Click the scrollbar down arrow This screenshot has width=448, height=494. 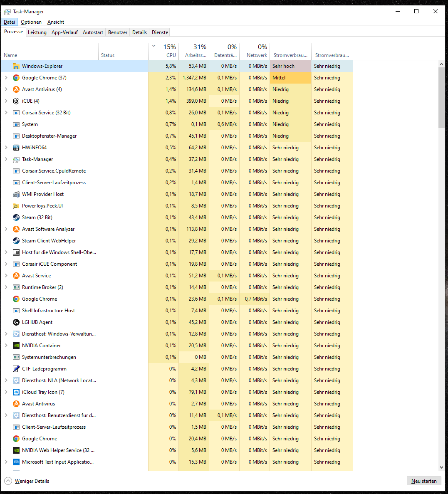pos(441,467)
